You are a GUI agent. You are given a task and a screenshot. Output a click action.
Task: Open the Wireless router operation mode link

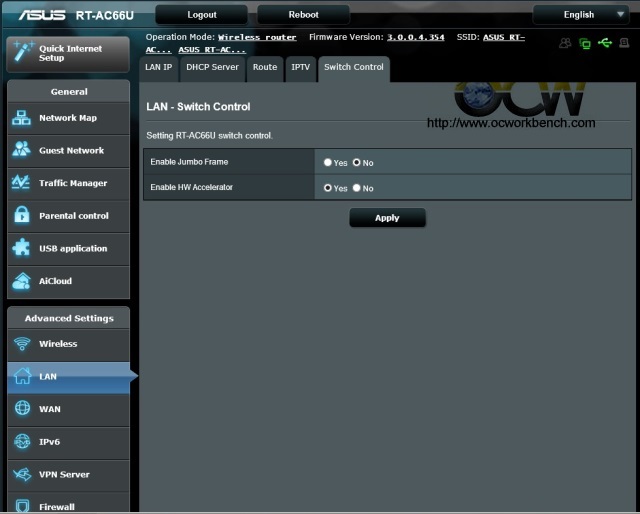[257, 37]
